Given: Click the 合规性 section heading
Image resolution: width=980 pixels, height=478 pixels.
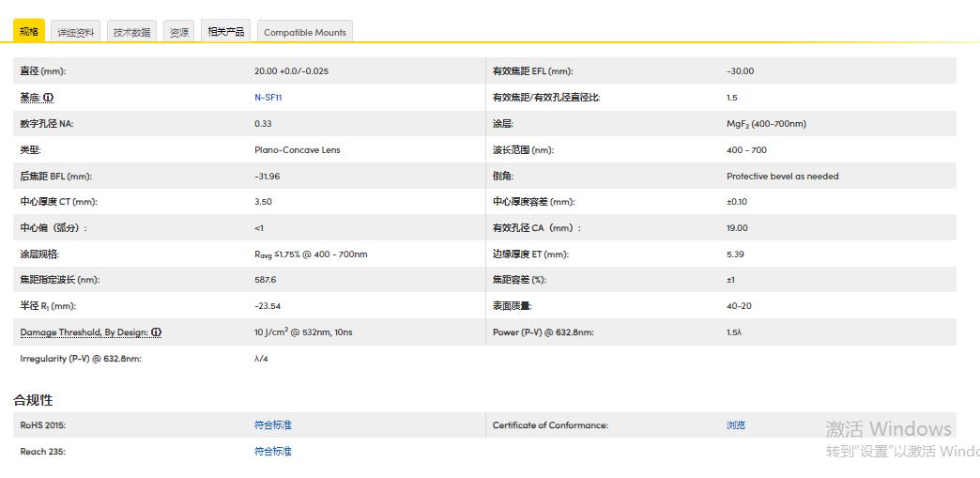Looking at the screenshot, I should click(x=33, y=400).
